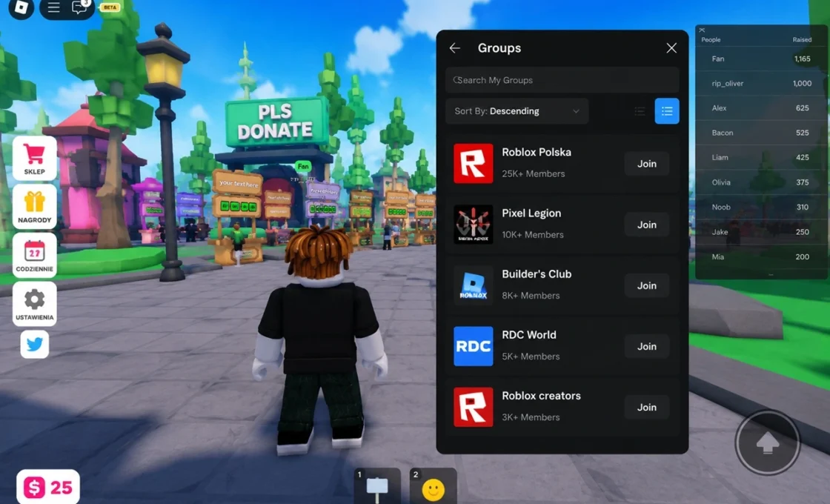Click the 'your text here' booth sign
This screenshot has width=830, height=504.
[238, 184]
